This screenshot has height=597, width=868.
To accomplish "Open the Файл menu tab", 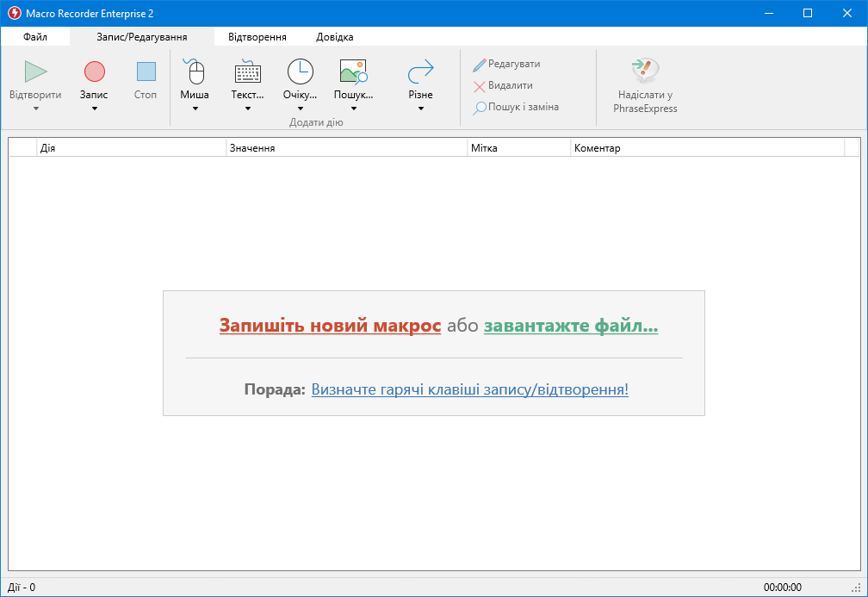I will coord(35,37).
